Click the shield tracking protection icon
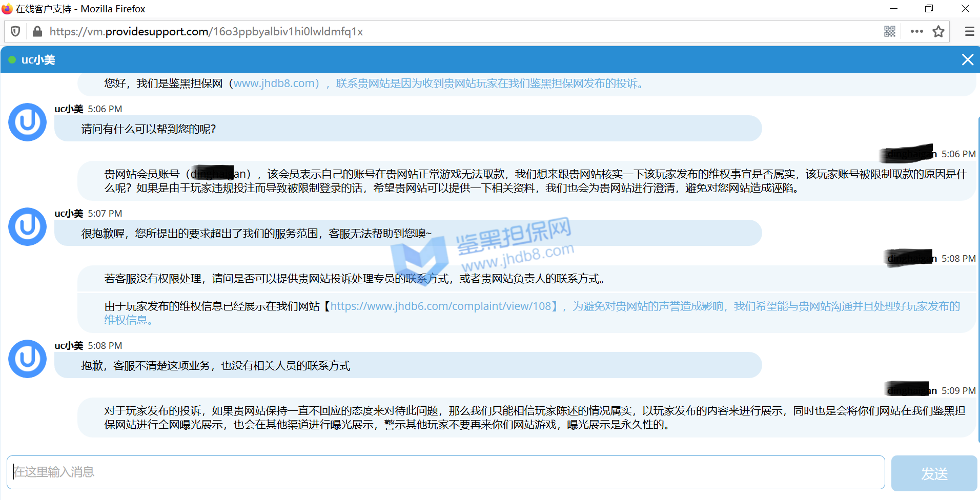Viewport: 980px width, 500px height. [x=15, y=32]
